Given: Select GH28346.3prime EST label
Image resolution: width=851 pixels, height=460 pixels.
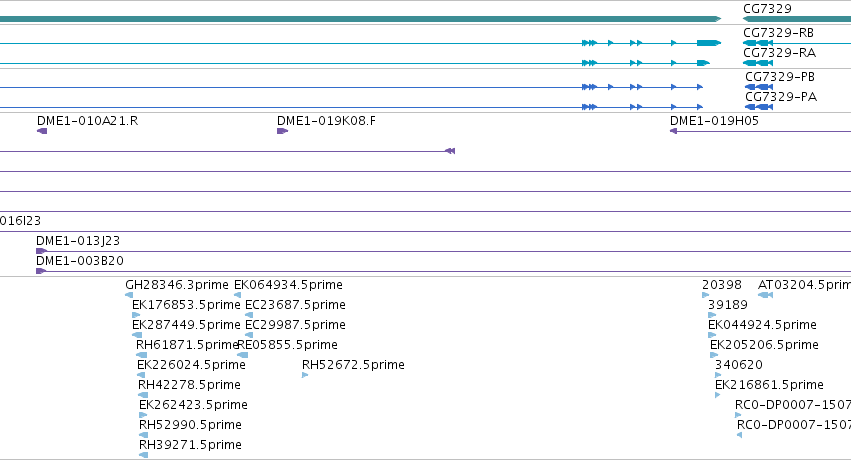Looking at the screenshot, I should (x=177, y=284).
